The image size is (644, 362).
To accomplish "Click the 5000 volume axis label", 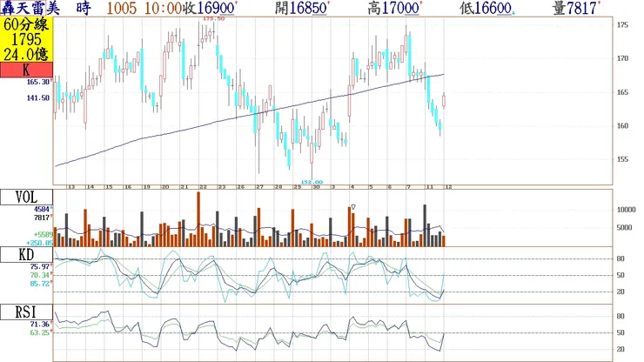I will 624,228.
